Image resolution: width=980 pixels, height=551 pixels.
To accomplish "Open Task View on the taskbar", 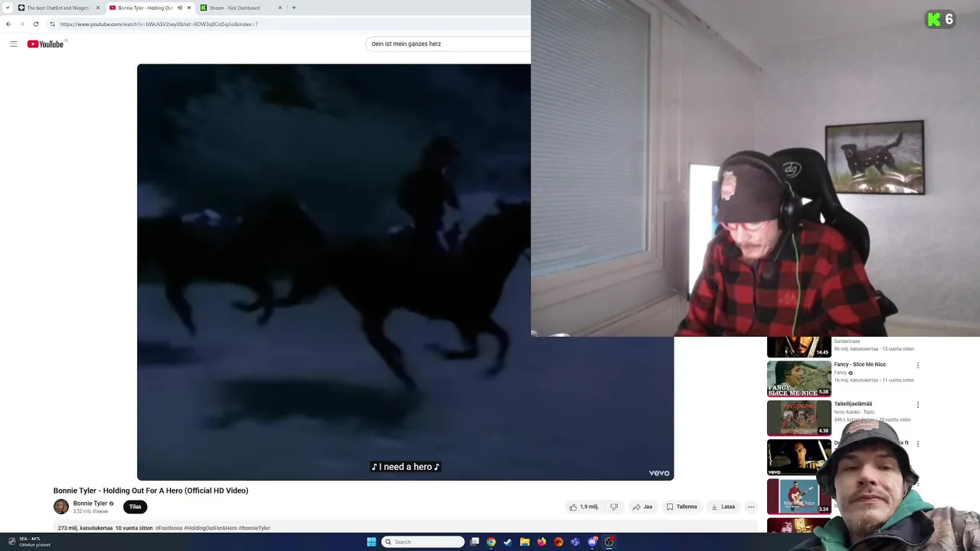I will [475, 542].
